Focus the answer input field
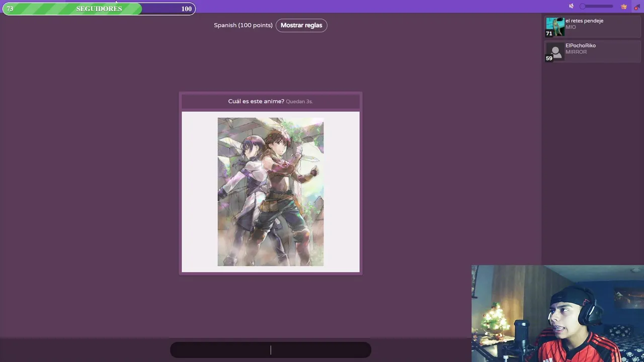The image size is (644, 362). point(271,350)
